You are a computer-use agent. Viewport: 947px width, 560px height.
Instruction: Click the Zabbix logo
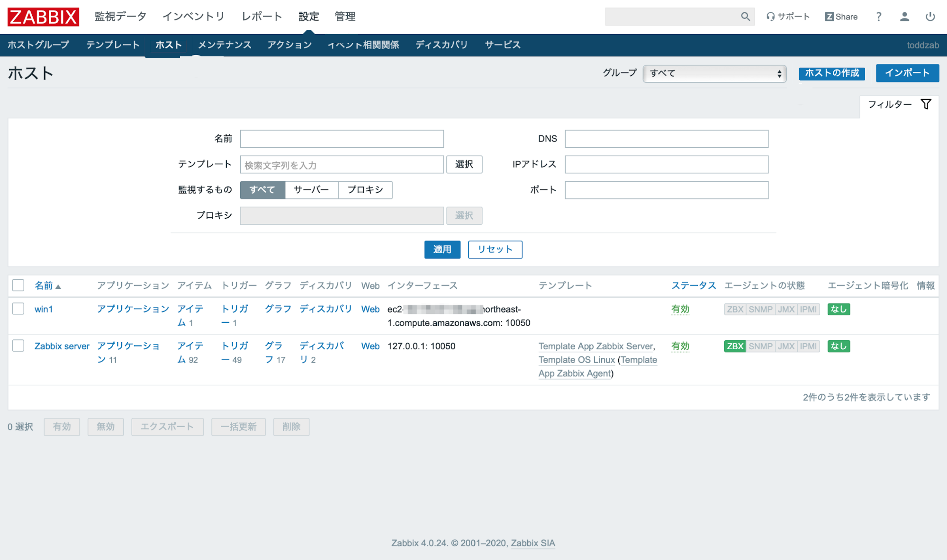click(x=43, y=17)
